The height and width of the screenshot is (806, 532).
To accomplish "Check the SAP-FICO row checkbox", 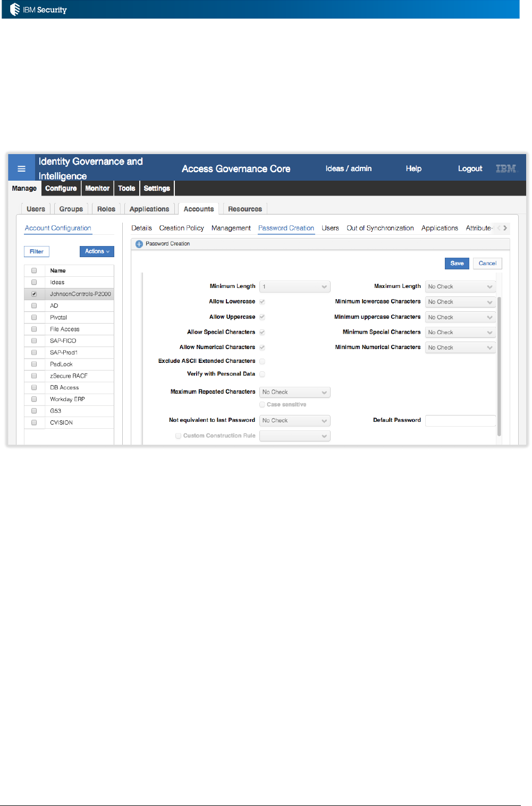I will tap(34, 341).
